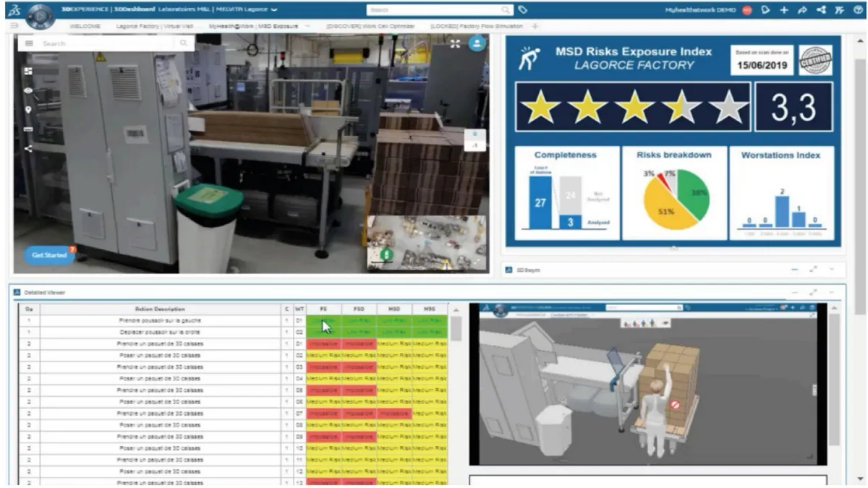The width and height of the screenshot is (868, 488).
Task: Click the Myhealthatwork DEMO user label
Action: coord(699,10)
